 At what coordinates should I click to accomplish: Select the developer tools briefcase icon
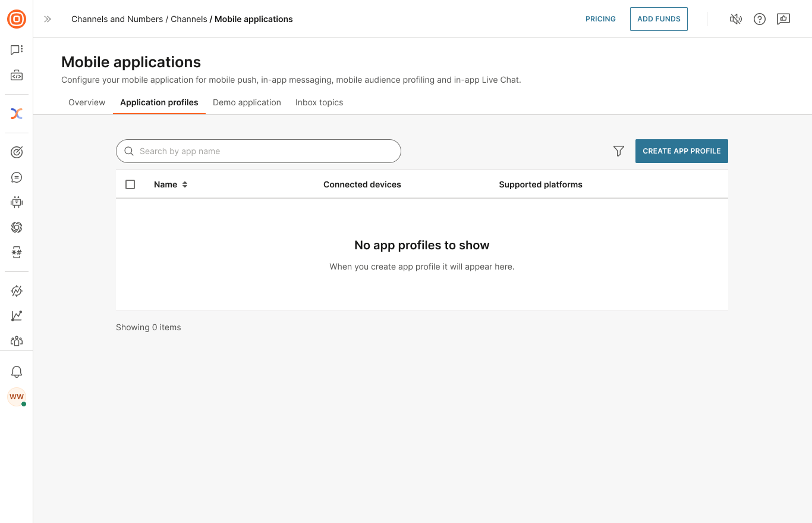(17, 75)
